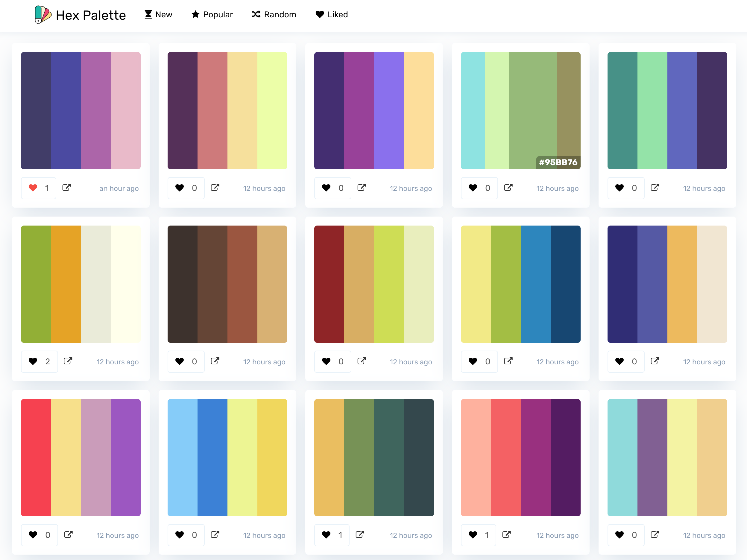
Task: Open external link of the brown tones palette
Action: pyautogui.click(x=215, y=361)
